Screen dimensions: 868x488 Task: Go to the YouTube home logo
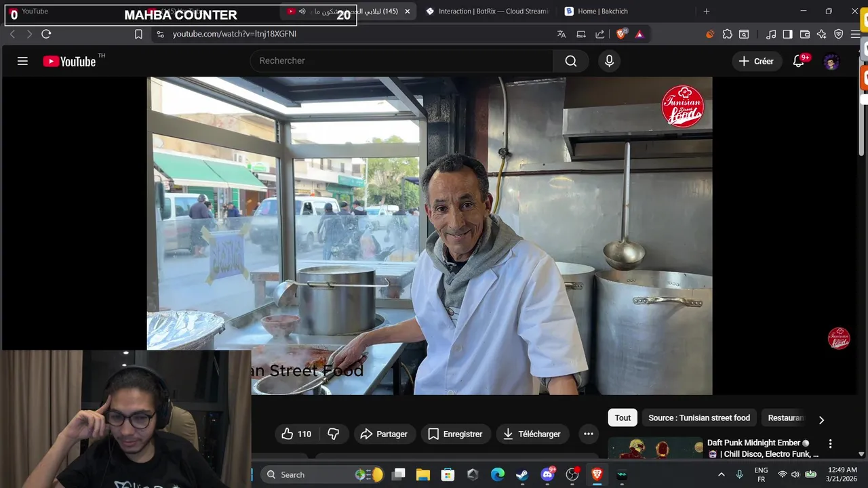point(70,61)
